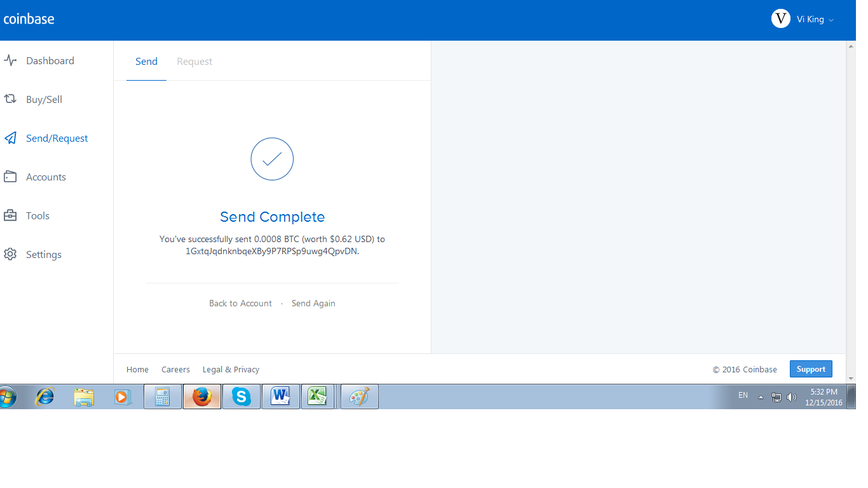The width and height of the screenshot is (868, 488).
Task: Click the Send Complete heading
Action: (272, 217)
